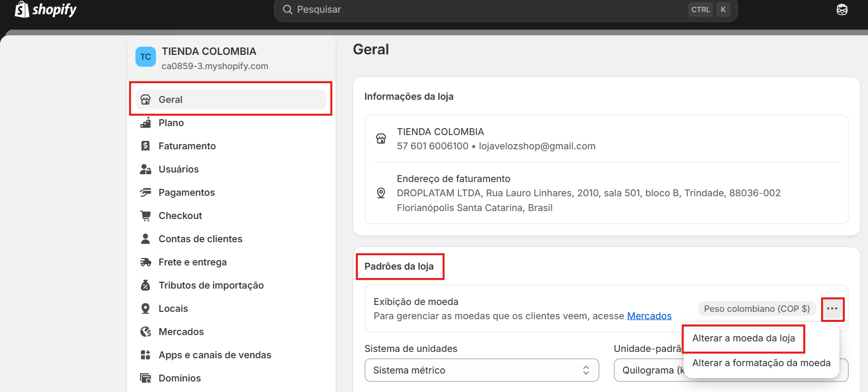Click the Geral storefront icon in sidebar
This screenshot has height=392, width=868.
tap(145, 100)
